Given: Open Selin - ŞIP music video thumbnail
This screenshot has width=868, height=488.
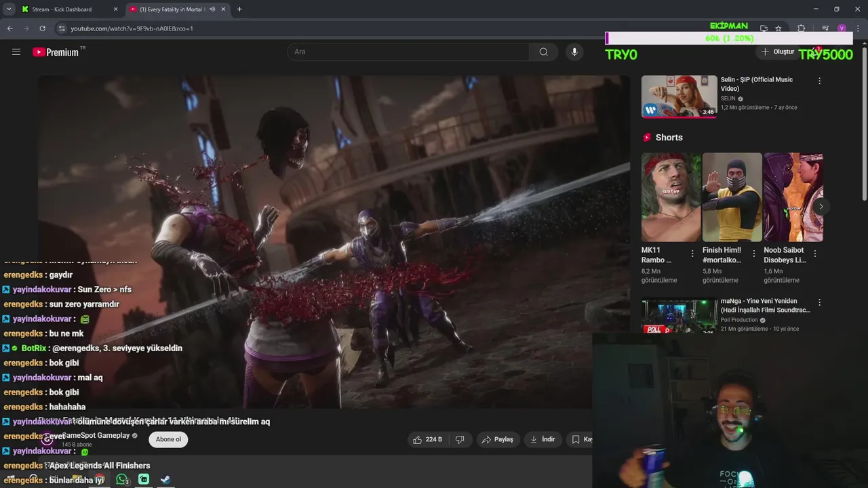Looking at the screenshot, I should 679,96.
